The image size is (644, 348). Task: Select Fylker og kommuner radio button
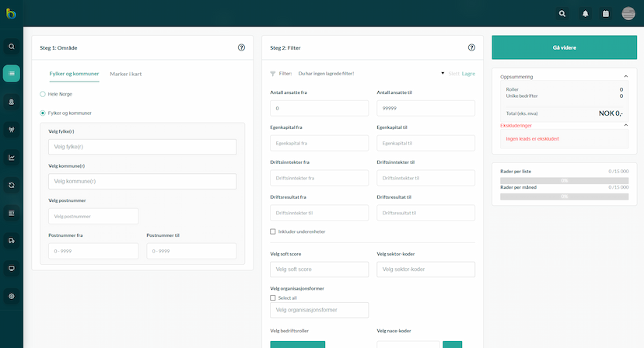click(x=43, y=113)
